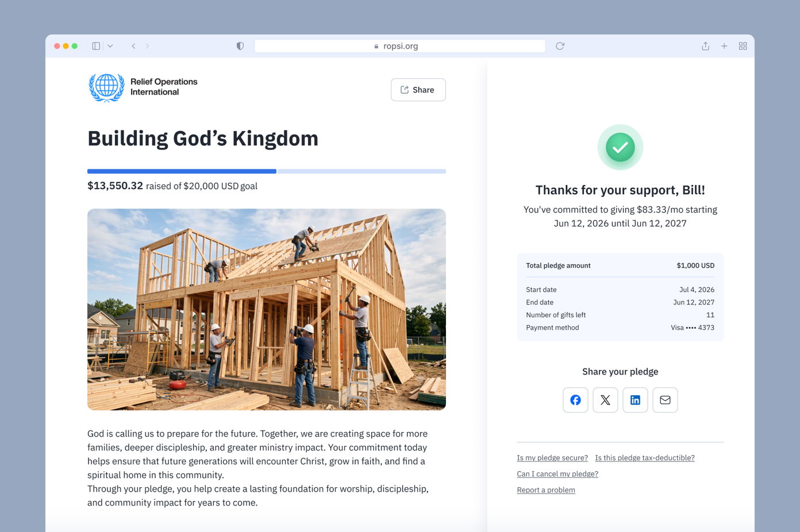Open 'Is this pledge tax-deductible?' link
The image size is (800, 532).
pyautogui.click(x=645, y=458)
